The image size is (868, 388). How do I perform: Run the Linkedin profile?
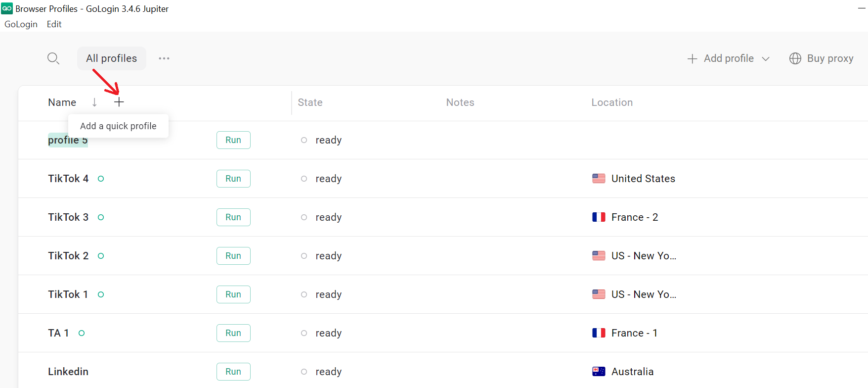tap(233, 372)
